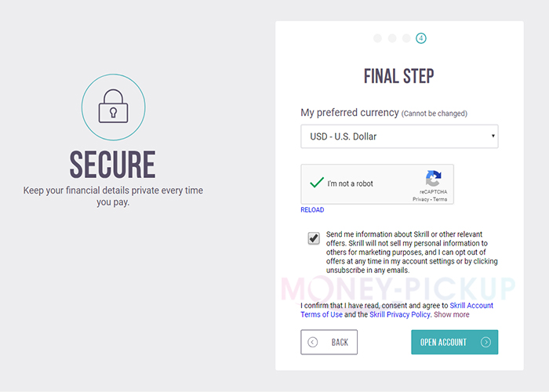Open reCAPTCHA Privacy link
The image size is (549, 392).
(420, 199)
